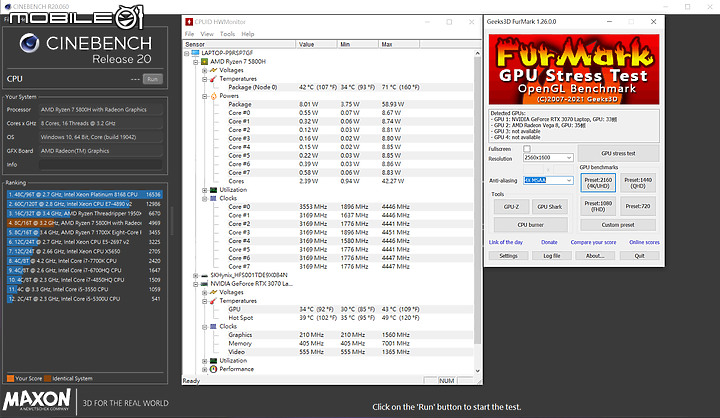Click the NVIDIA GeForce RTX 3070 device icon
Viewport: 720px width, 418px height.
tap(204, 284)
